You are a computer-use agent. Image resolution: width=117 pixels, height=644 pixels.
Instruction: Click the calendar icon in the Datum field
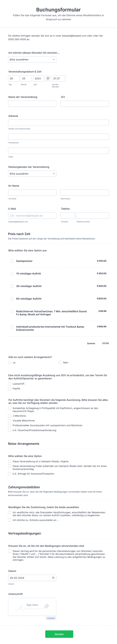click(x=53, y=578)
